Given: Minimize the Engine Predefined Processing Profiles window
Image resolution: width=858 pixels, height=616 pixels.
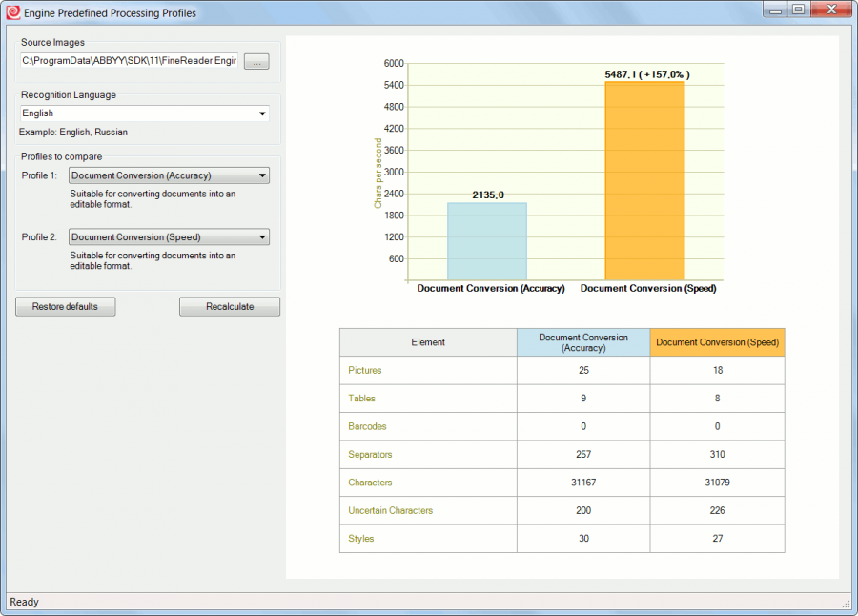Looking at the screenshot, I should click(775, 10).
